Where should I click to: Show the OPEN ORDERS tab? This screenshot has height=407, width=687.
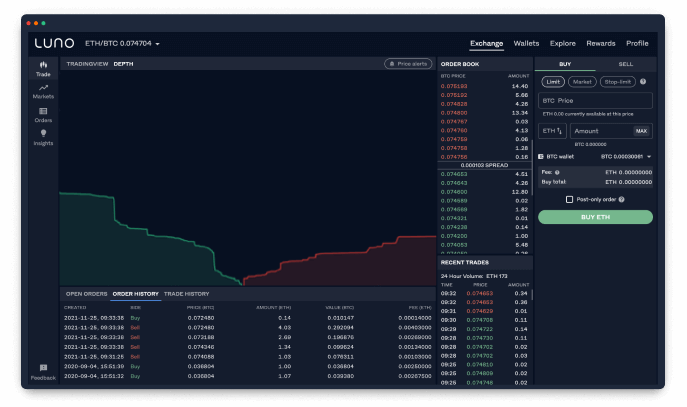point(86,294)
